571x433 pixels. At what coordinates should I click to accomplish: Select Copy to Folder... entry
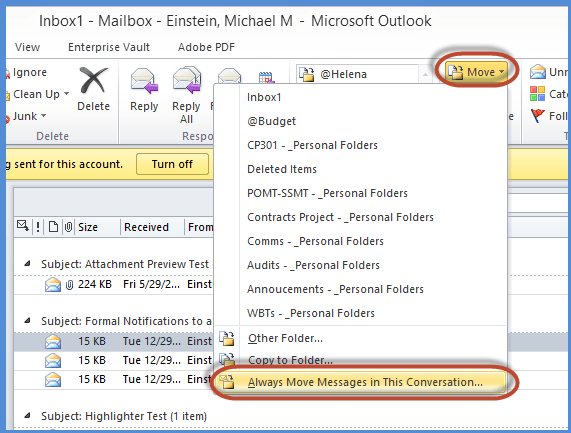[x=361, y=360]
